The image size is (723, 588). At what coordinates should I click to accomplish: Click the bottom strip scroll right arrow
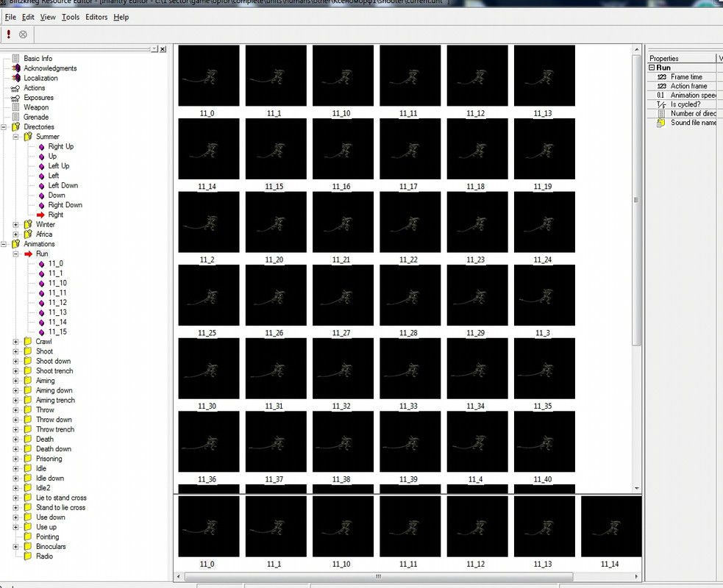coord(637,576)
